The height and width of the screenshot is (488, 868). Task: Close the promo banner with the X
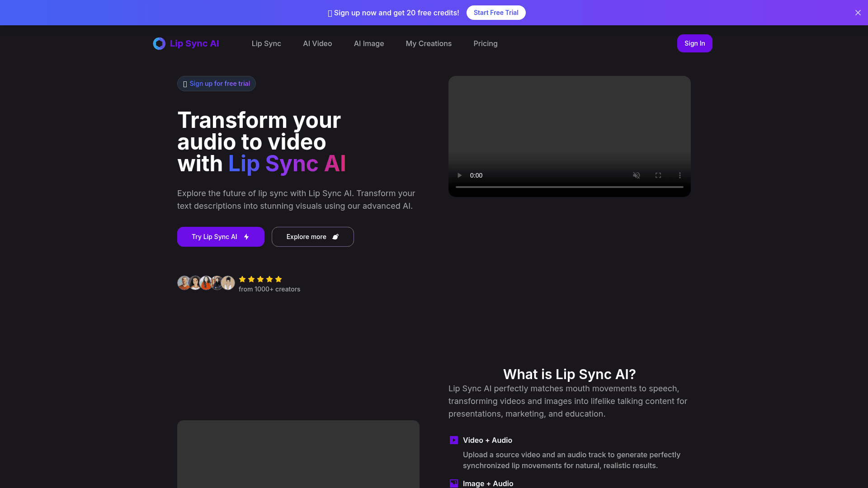pyautogui.click(x=858, y=13)
